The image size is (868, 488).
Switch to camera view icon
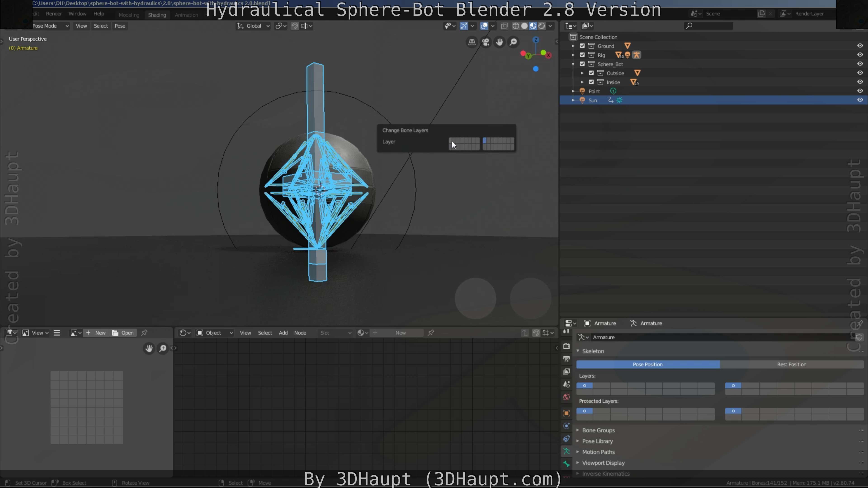coord(486,42)
